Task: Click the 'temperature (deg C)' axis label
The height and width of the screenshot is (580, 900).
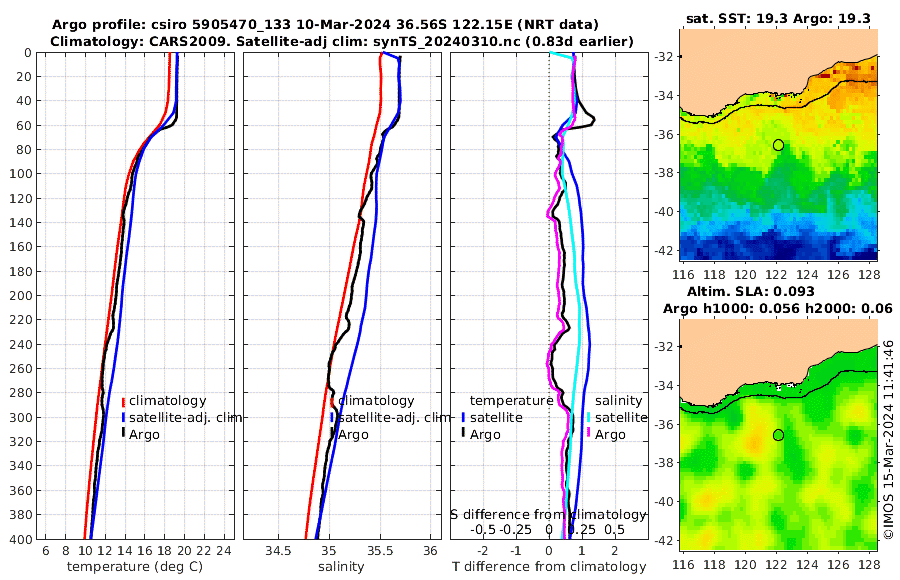Action: pyautogui.click(x=135, y=567)
